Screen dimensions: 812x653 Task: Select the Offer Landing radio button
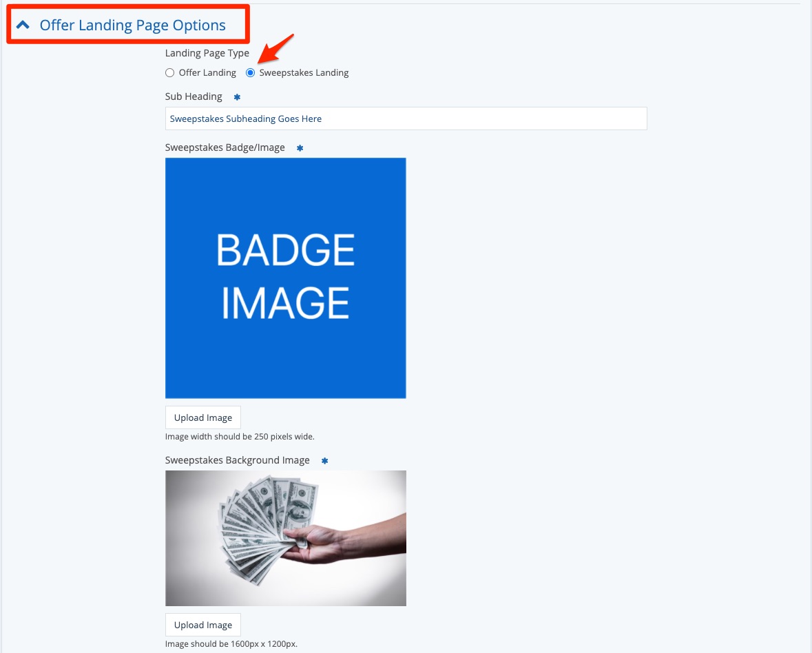point(170,73)
